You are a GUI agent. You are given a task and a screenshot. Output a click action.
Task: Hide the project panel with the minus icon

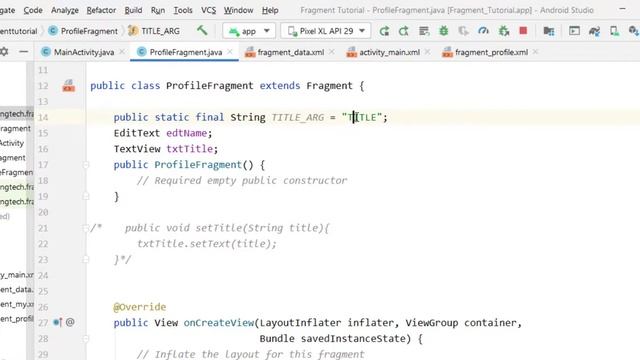[x=24, y=52]
